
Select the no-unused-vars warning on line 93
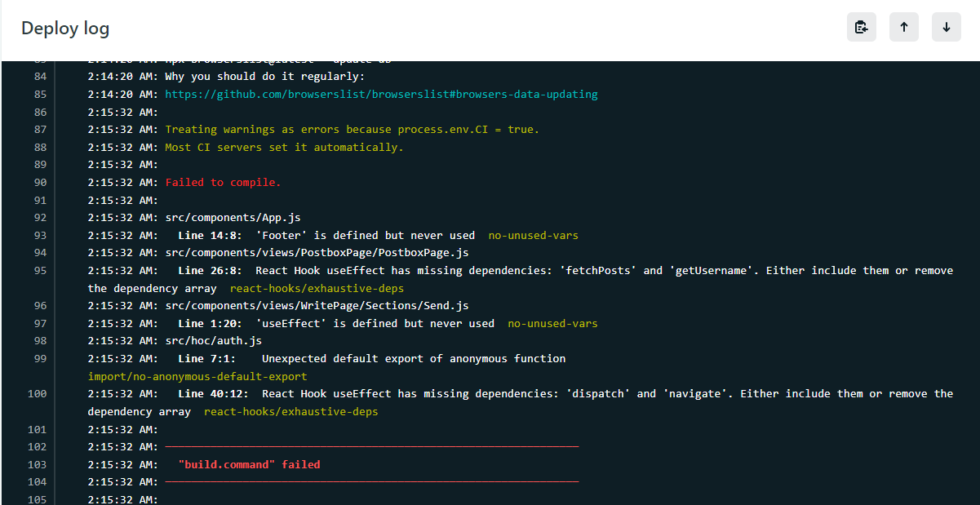533,235
